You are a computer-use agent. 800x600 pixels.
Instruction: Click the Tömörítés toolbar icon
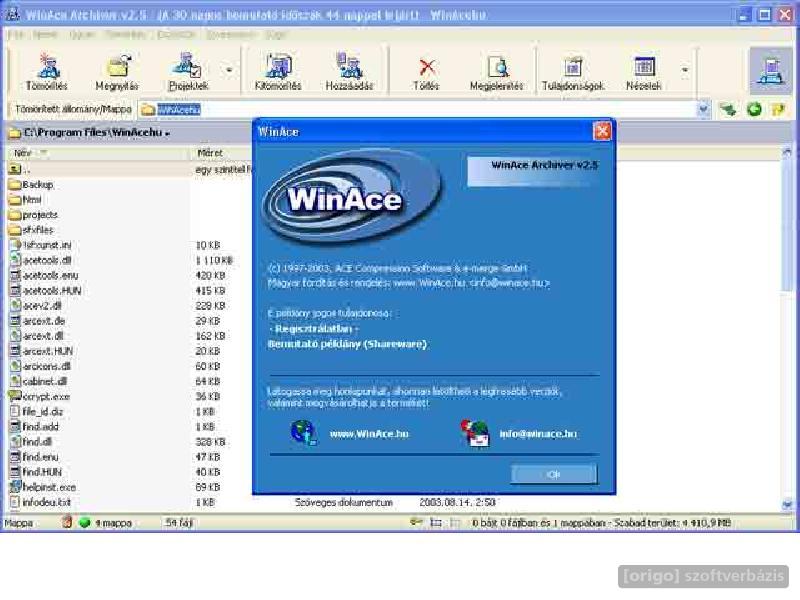tap(46, 71)
